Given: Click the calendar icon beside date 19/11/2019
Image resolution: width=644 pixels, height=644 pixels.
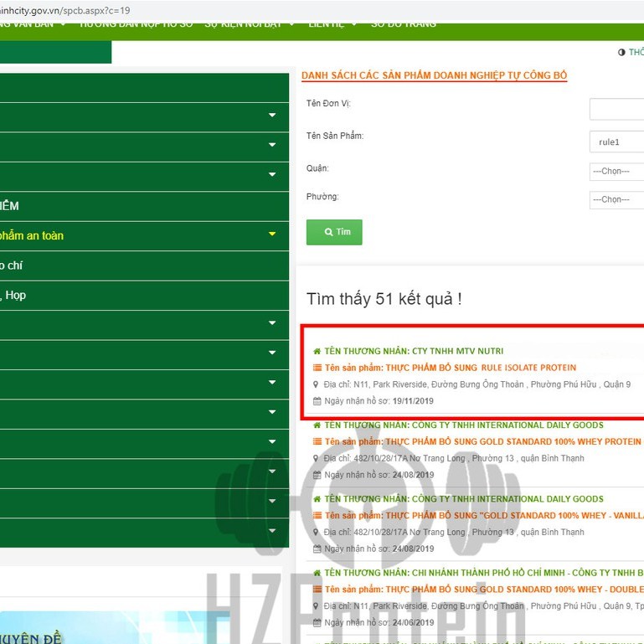Looking at the screenshot, I should (x=317, y=401).
